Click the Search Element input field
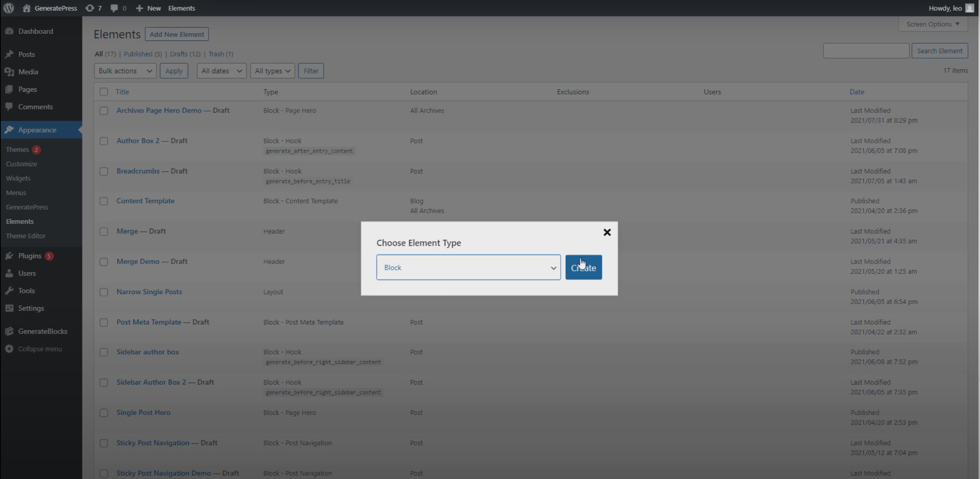 pos(866,51)
